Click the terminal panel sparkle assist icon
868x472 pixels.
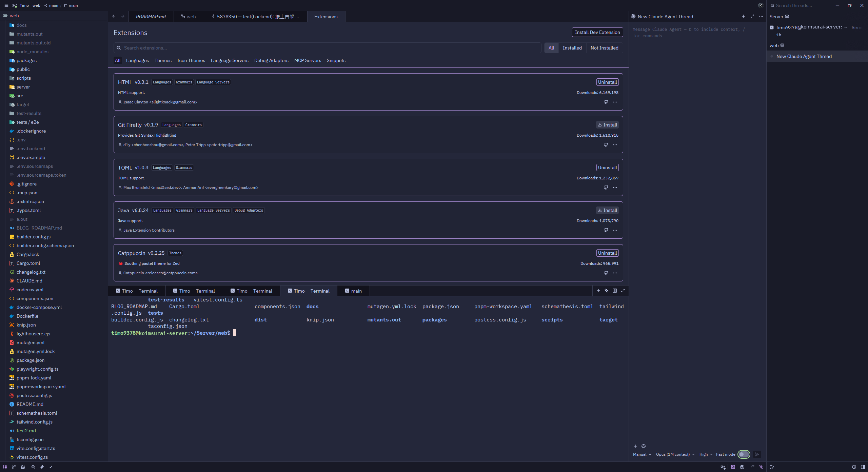(607, 291)
